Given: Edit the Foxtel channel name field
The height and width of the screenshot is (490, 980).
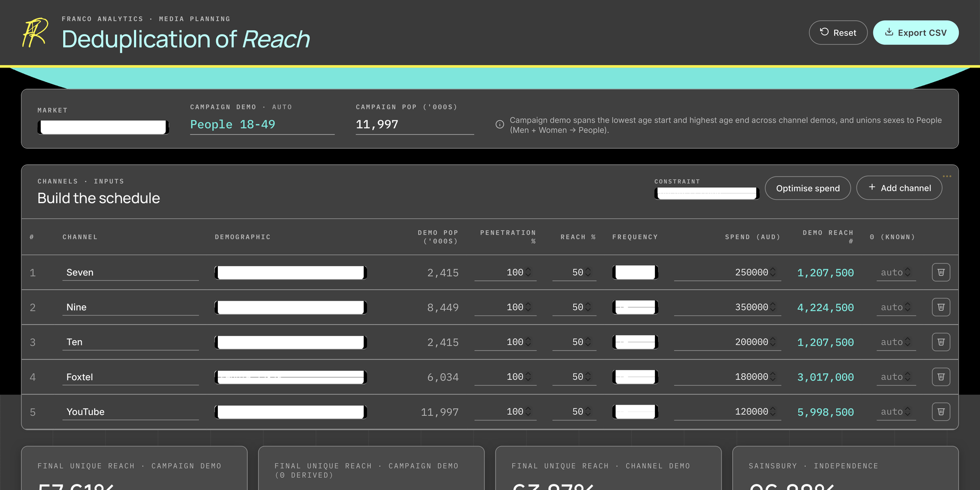Looking at the screenshot, I should click(131, 377).
